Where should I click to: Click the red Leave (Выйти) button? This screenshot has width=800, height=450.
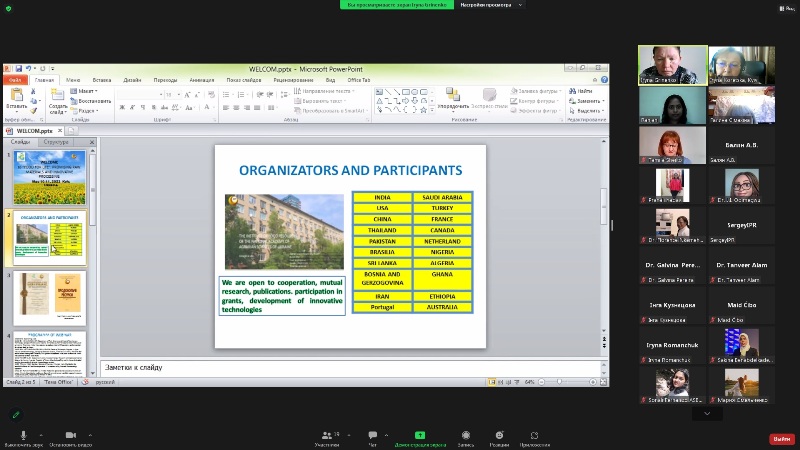click(x=781, y=439)
